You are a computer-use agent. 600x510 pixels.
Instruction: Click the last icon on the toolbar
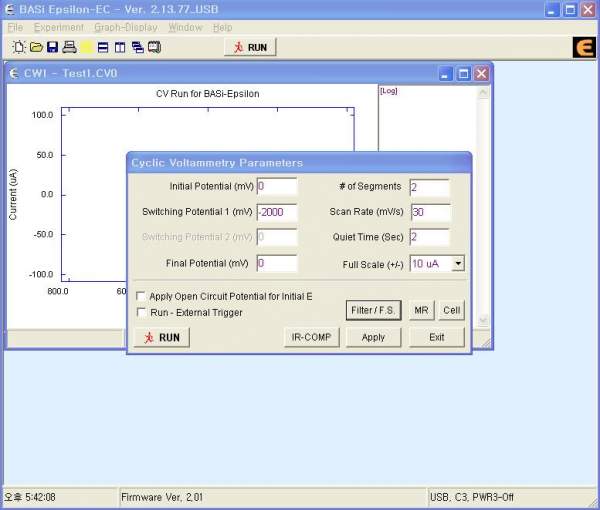pos(155,47)
